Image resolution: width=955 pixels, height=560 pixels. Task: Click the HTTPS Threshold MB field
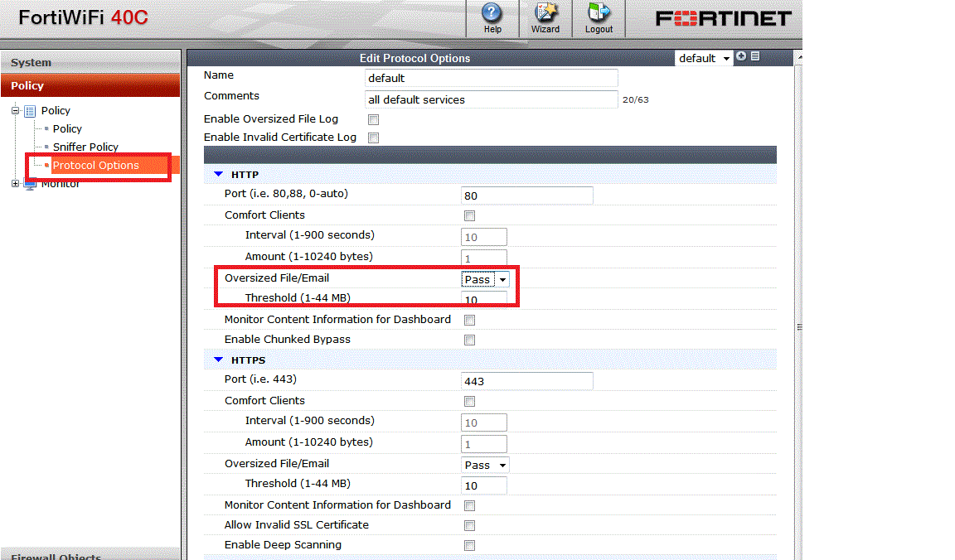click(483, 485)
